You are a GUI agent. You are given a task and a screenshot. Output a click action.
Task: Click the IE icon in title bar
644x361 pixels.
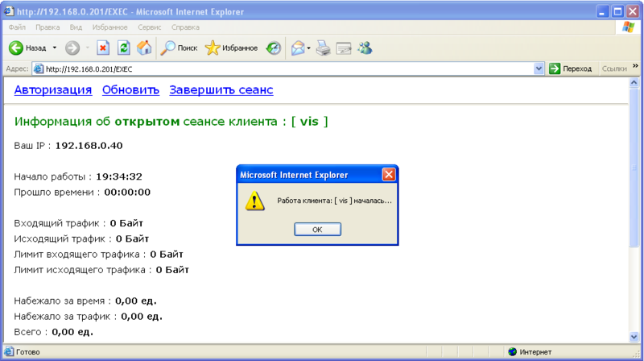tap(9, 11)
